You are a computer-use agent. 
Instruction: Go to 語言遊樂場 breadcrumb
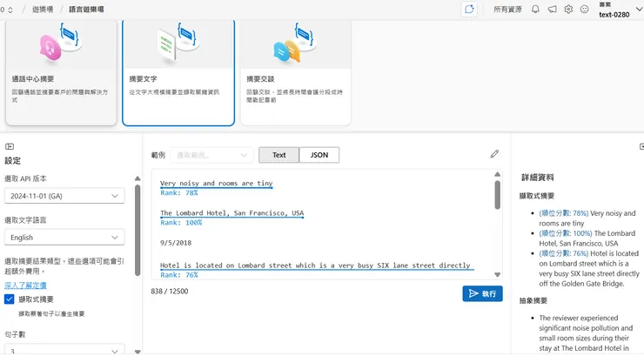click(86, 9)
